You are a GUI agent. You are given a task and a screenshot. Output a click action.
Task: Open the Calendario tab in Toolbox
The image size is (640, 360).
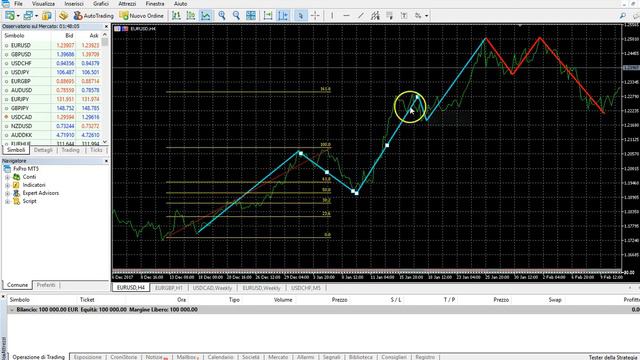[x=220, y=357]
